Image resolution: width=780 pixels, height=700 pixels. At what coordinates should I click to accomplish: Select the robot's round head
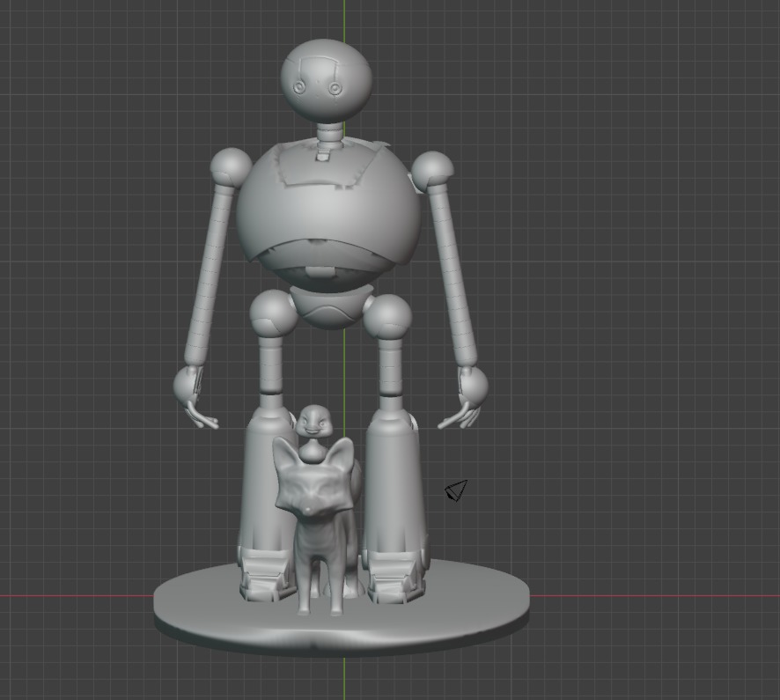click(x=327, y=80)
